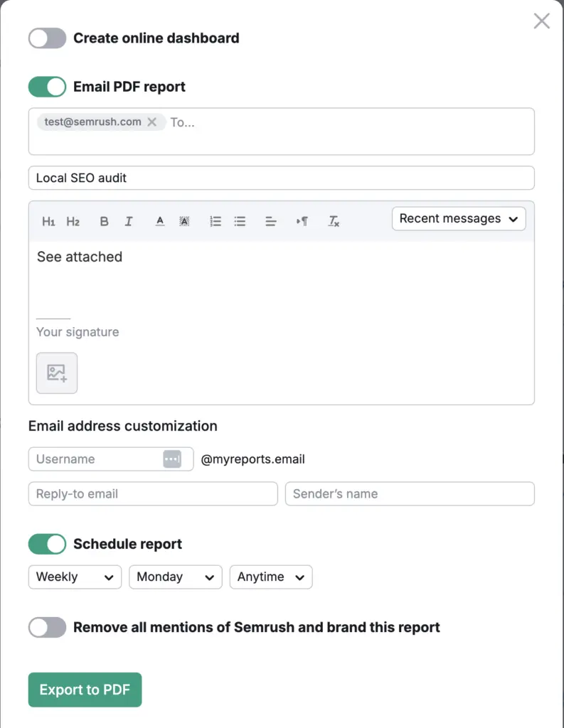The height and width of the screenshot is (728, 564).
Task: Expand the Weekly frequency dropdown
Action: [75, 577]
